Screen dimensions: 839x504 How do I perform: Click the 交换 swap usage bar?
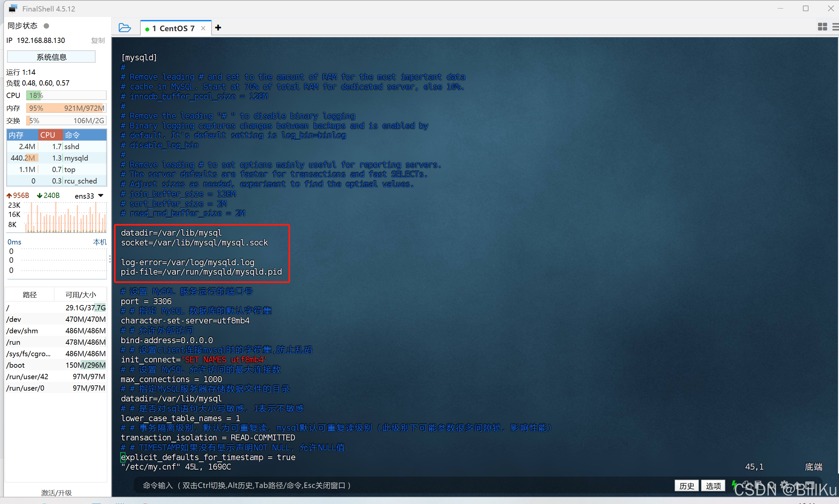[x=66, y=121]
